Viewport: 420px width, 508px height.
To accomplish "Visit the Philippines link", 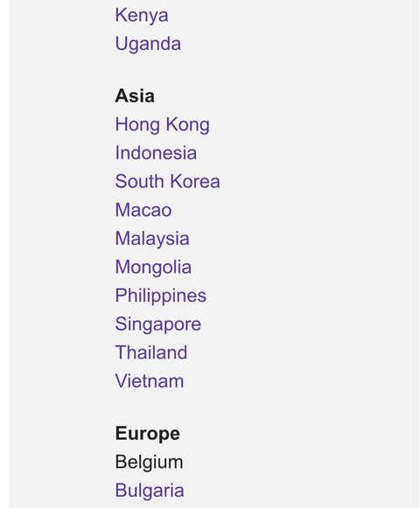I will coord(161,296).
